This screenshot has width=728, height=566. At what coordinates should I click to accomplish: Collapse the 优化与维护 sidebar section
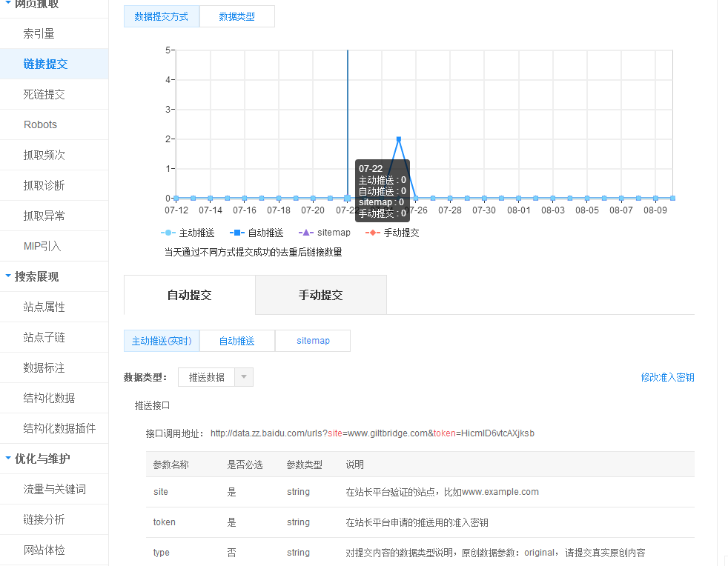[9, 459]
